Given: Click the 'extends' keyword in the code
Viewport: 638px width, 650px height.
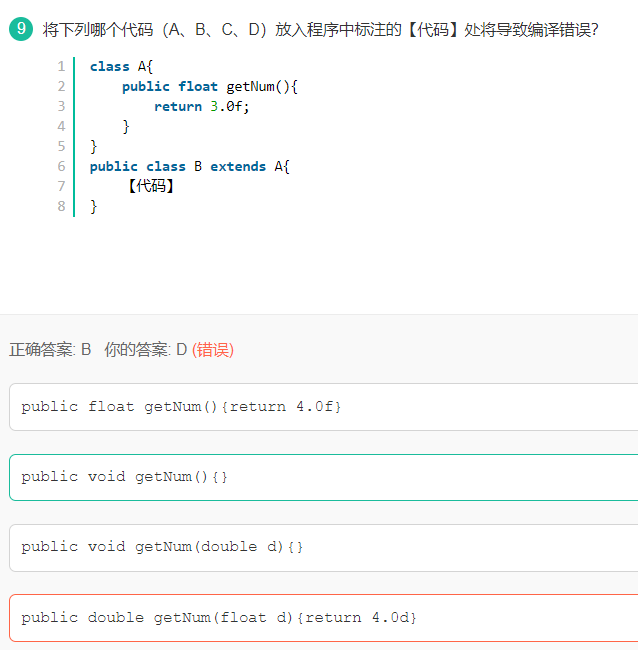Looking at the screenshot, I should [238, 166].
